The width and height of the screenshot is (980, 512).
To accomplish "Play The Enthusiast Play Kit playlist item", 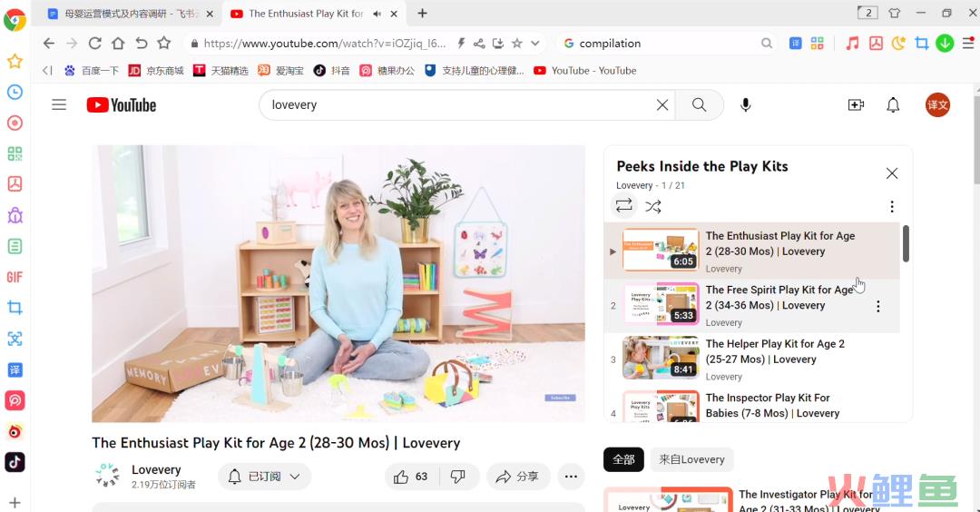I will [x=752, y=251].
